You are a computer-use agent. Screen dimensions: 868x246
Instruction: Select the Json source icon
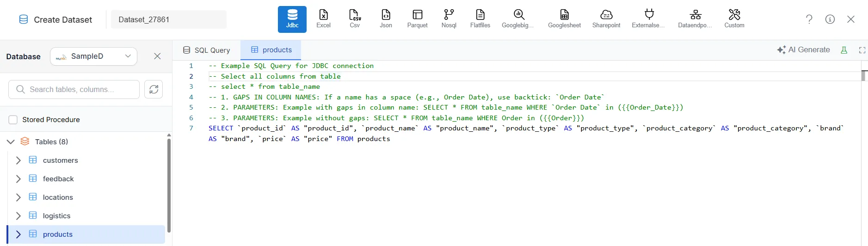tap(386, 19)
